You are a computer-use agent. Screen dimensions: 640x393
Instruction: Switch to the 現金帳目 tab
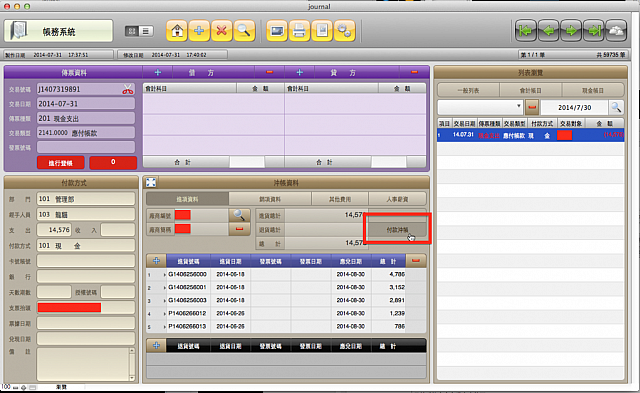coord(593,91)
